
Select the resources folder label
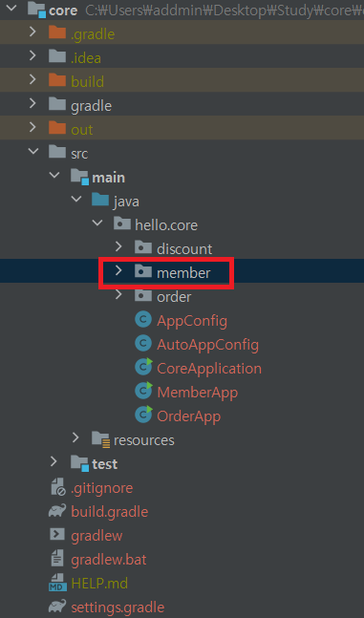[x=144, y=439]
